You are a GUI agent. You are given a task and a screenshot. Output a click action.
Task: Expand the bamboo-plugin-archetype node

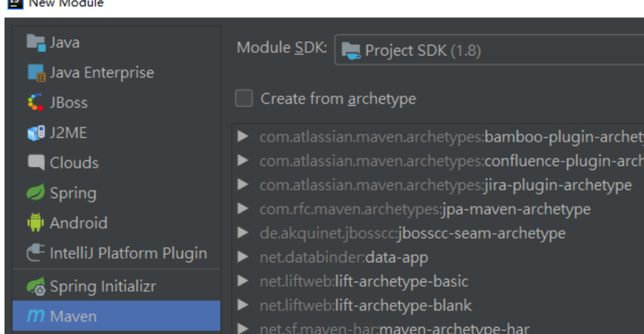click(x=243, y=137)
